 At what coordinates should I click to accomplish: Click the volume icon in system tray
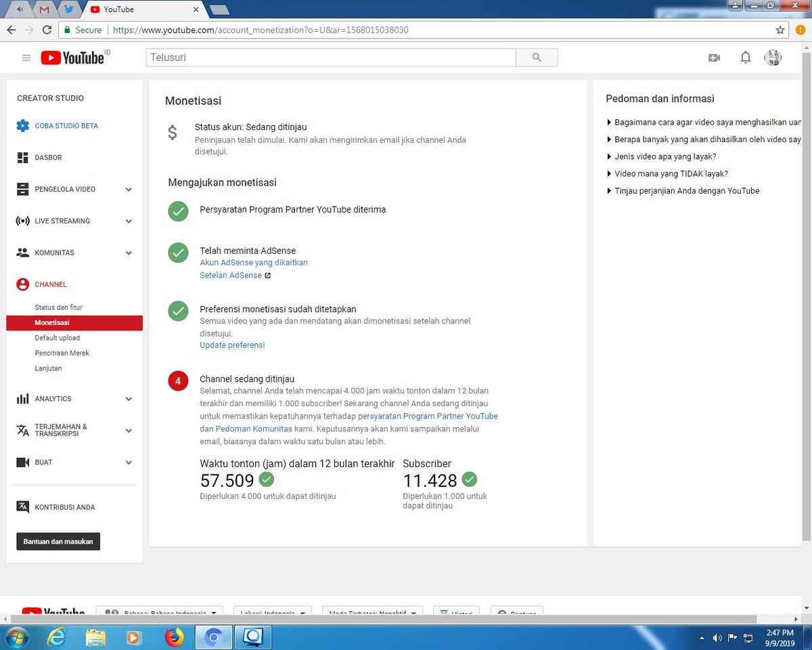click(x=717, y=638)
